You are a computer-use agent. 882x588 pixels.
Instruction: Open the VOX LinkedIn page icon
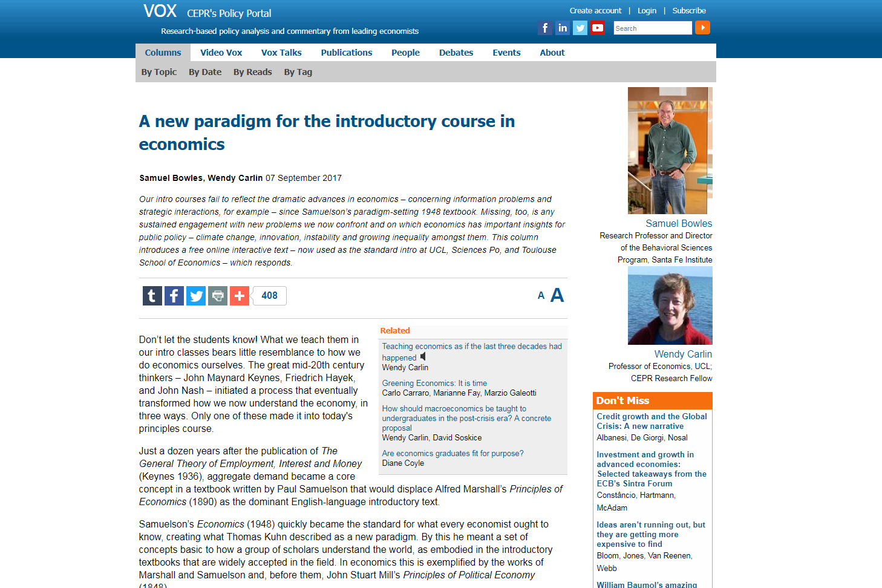pos(563,28)
